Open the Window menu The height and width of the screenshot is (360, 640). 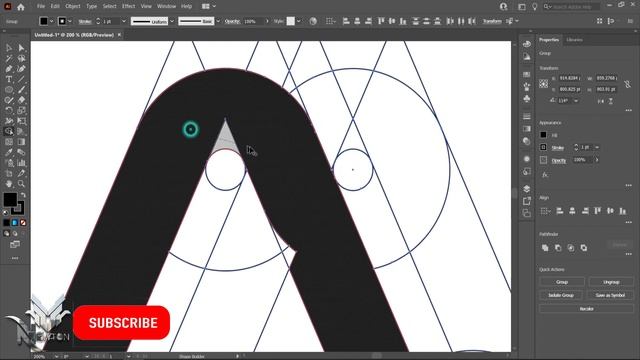click(x=167, y=7)
